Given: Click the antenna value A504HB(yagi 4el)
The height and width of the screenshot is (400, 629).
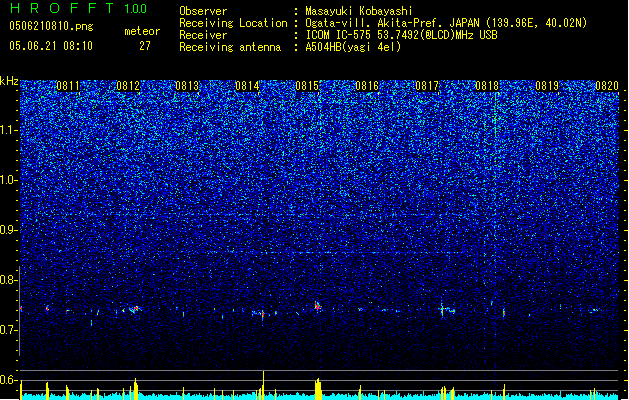Looking at the screenshot, I should pos(353,47).
